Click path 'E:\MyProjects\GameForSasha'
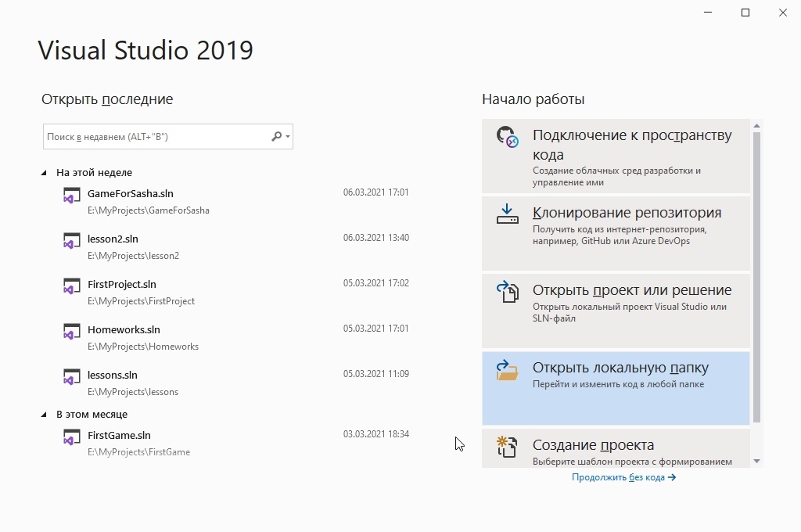 pyautogui.click(x=148, y=210)
